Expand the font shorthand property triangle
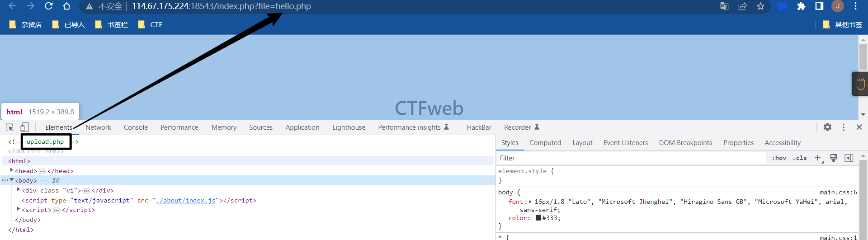 (530, 202)
